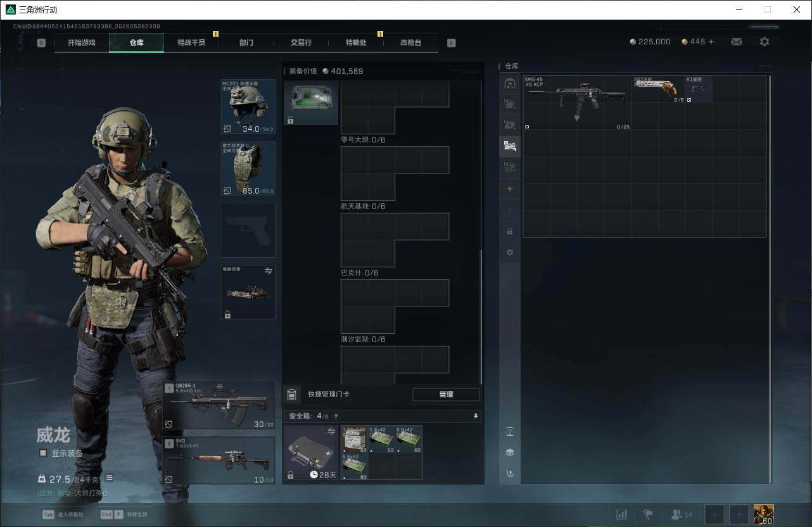Open the weapons category in warehouse sidebar
This screenshot has height=527, width=812.
[510, 146]
